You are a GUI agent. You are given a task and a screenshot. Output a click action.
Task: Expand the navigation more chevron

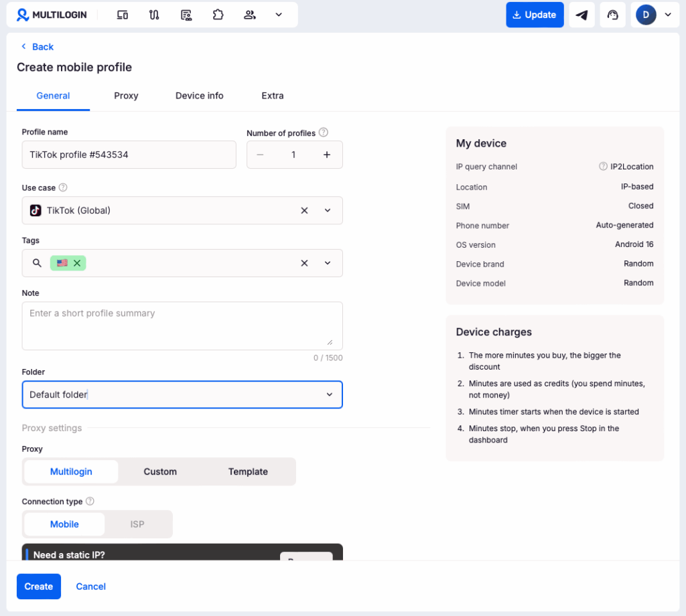tap(279, 15)
